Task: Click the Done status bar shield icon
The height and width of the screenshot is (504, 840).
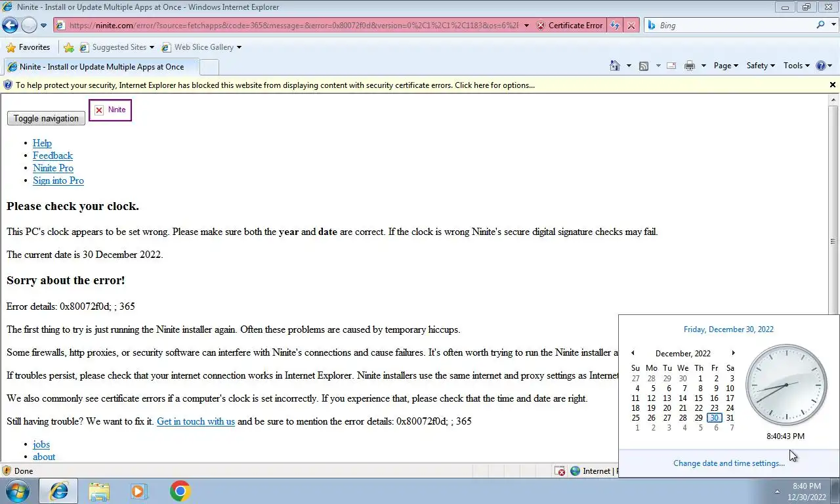Action: point(7,471)
